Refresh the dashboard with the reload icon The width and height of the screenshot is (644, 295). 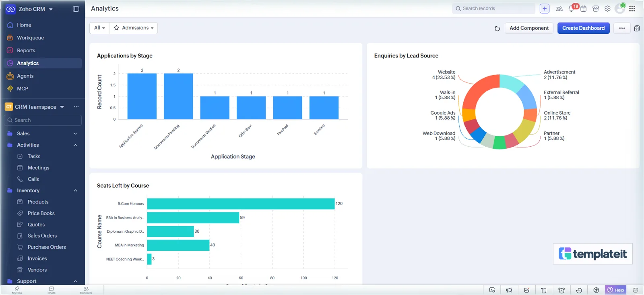pyautogui.click(x=497, y=28)
